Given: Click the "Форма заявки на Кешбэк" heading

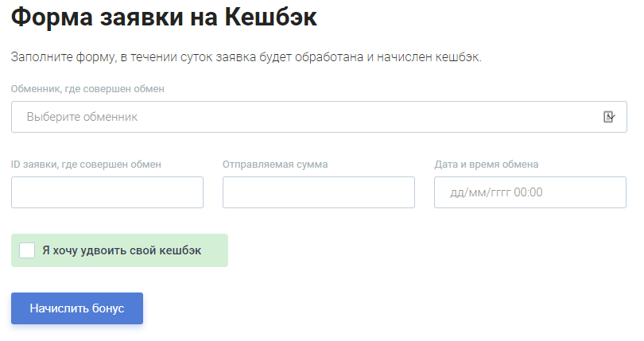Looking at the screenshot, I should pyautogui.click(x=164, y=17).
